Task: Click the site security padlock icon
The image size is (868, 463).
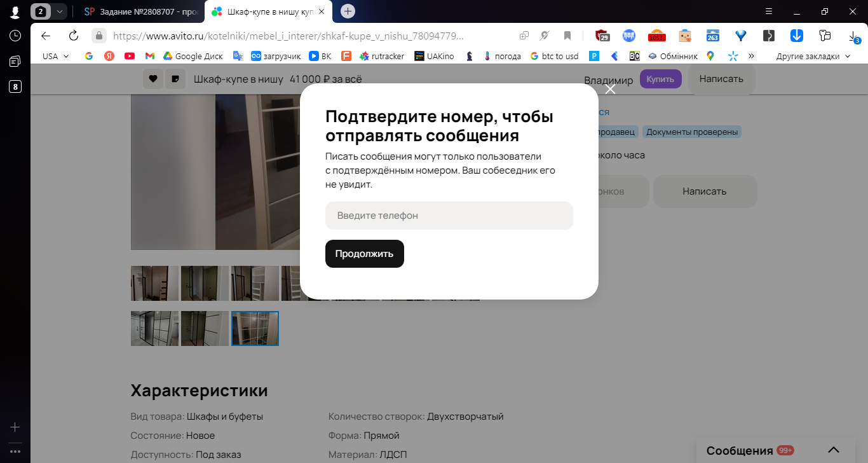Action: [98, 36]
